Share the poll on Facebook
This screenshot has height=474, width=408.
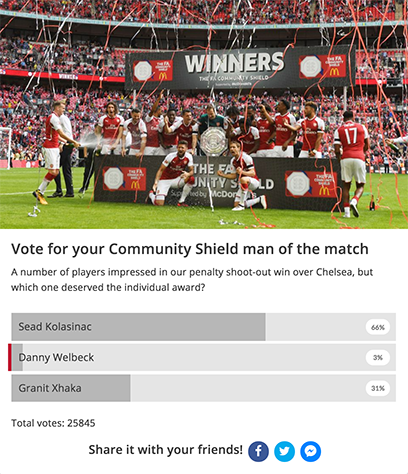(x=258, y=451)
